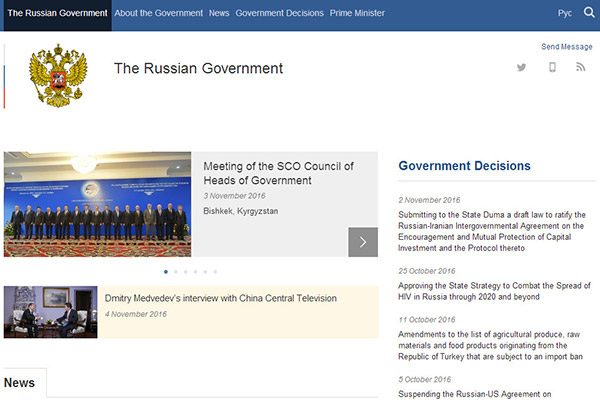Click the 3 November 2016 date

[x=234, y=196]
